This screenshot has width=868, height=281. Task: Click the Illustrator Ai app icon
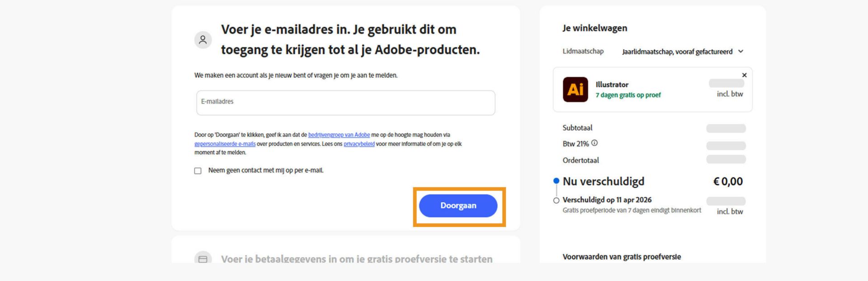pos(575,89)
